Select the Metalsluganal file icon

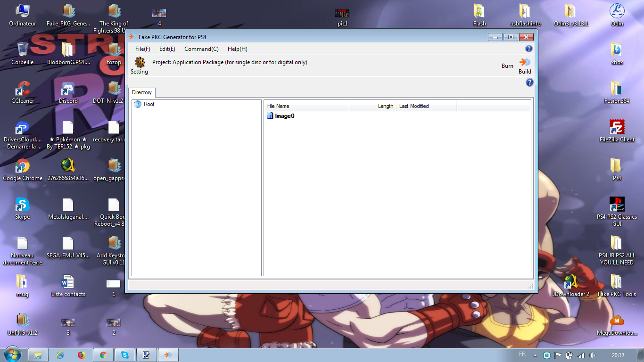pos(68,208)
